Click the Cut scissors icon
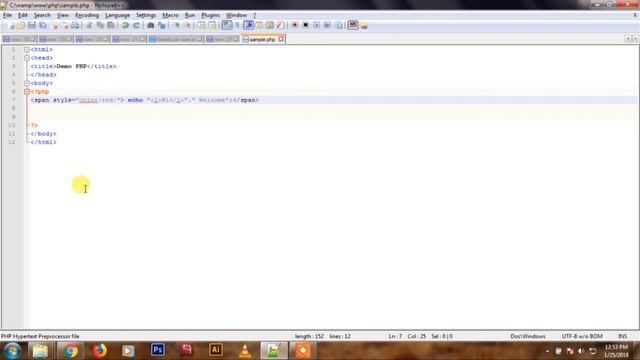This screenshot has height=360, width=640. pos(89,26)
